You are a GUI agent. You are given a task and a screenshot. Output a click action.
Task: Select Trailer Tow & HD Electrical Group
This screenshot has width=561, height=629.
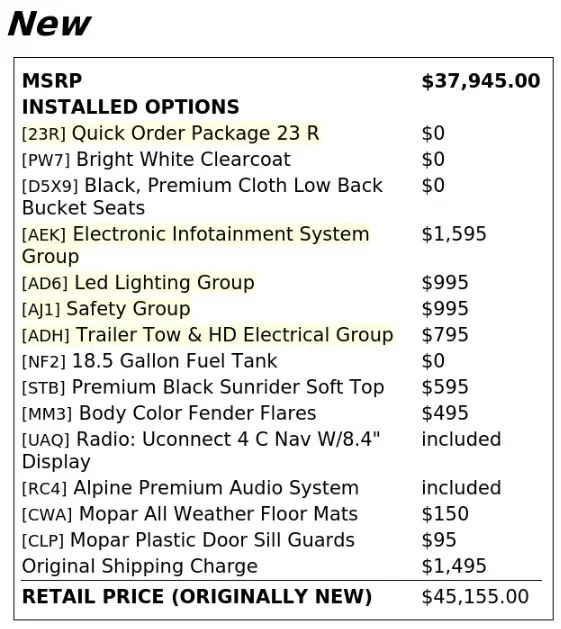tap(207, 335)
